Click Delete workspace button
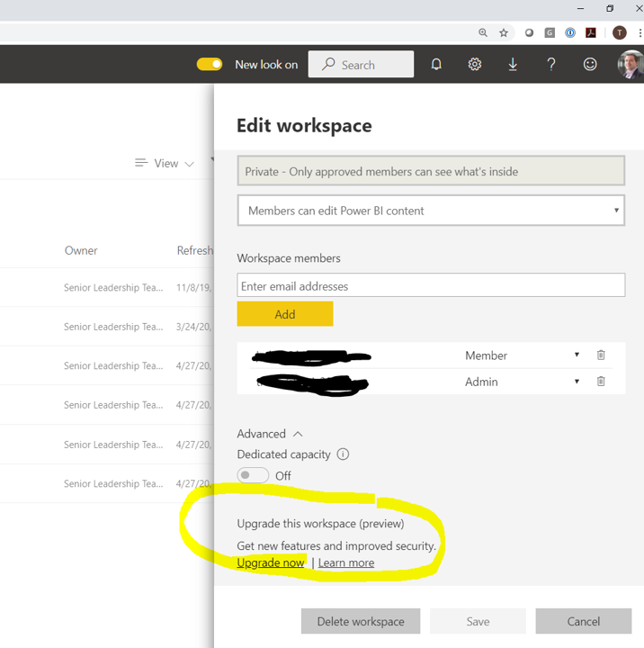This screenshot has height=648, width=644. click(x=361, y=621)
